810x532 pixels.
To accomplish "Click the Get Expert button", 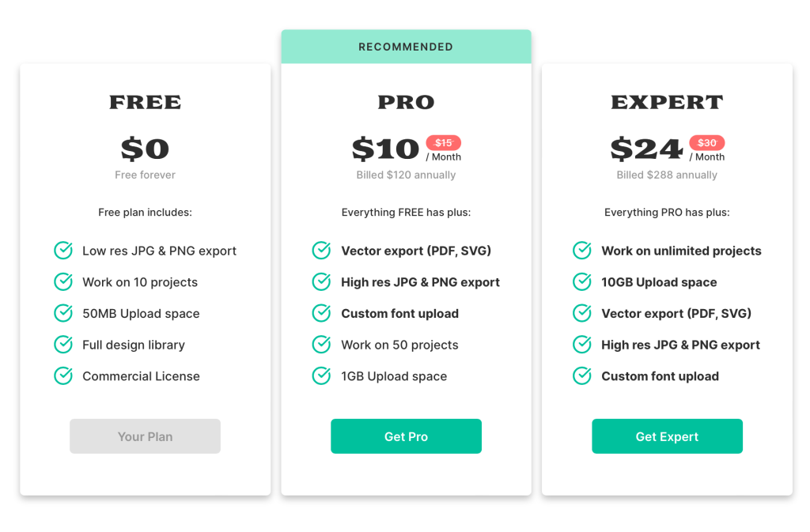I will pyautogui.click(x=667, y=436).
